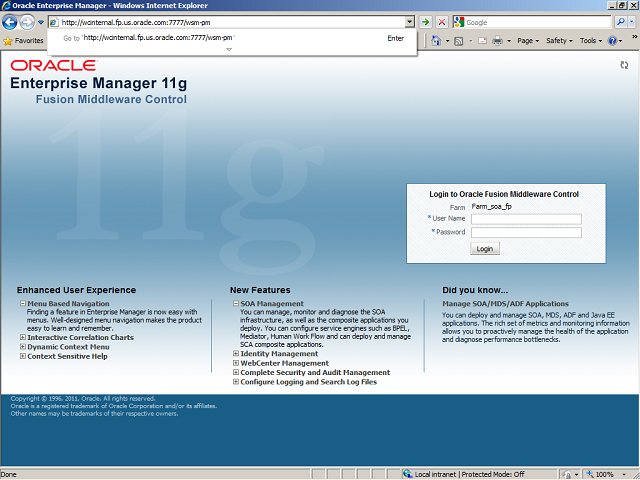
Task: Click the Help question mark icon
Action: click(612, 40)
